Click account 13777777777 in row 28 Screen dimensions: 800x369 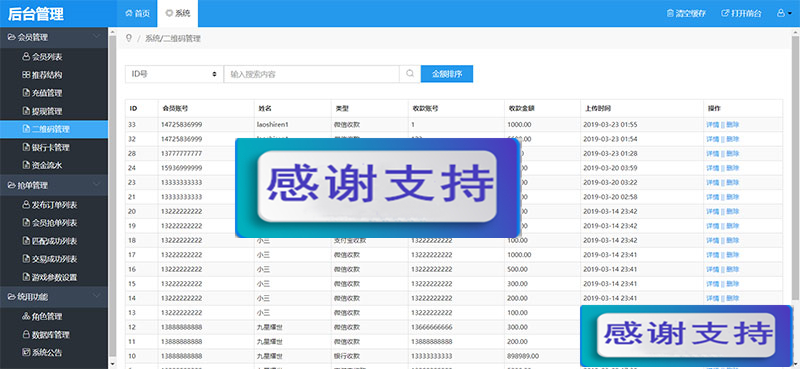coord(182,154)
